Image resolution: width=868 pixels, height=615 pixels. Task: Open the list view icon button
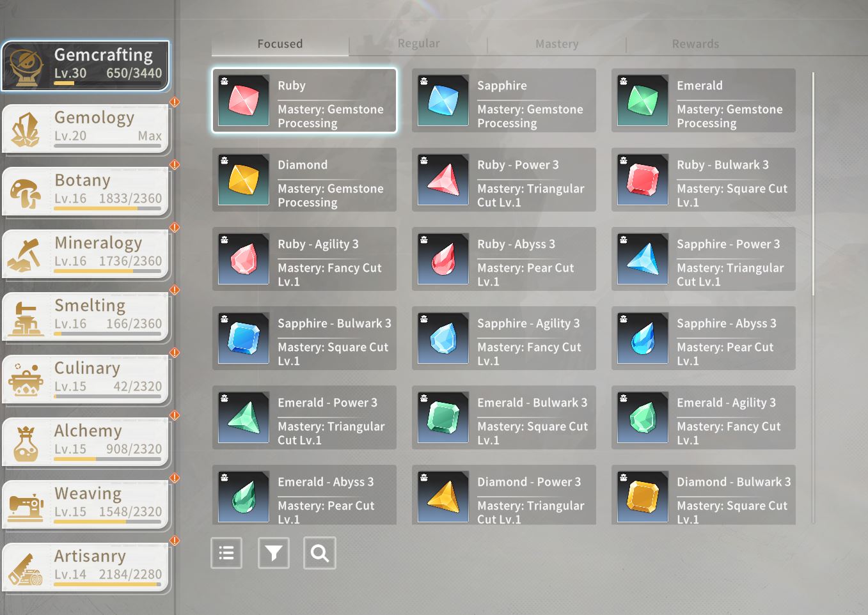(x=226, y=553)
